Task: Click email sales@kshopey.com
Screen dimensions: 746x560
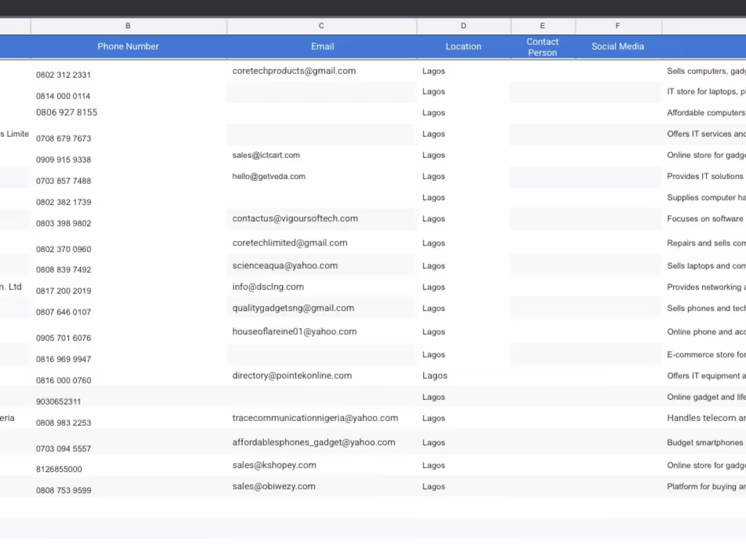Action: pos(274,465)
